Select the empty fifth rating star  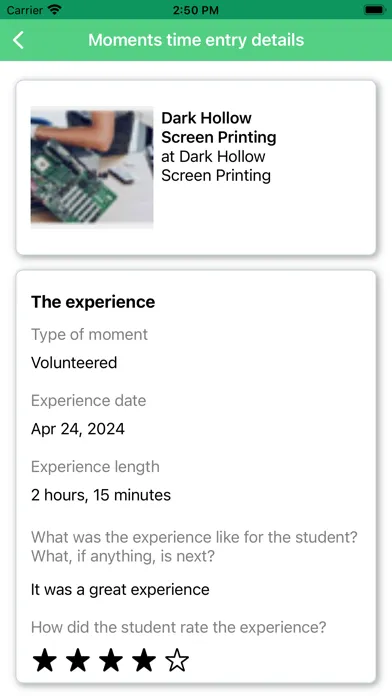point(177,660)
